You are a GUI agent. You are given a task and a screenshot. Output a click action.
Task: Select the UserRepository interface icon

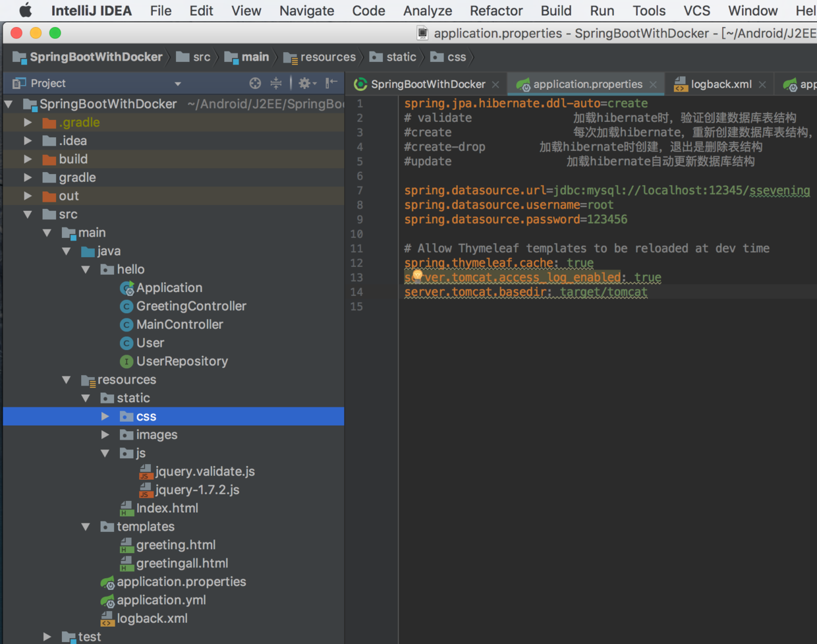point(127,362)
